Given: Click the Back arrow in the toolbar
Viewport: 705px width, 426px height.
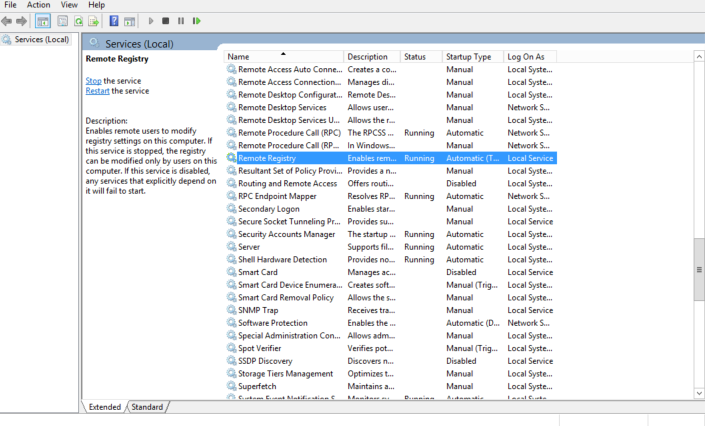Looking at the screenshot, I should [x=7, y=20].
